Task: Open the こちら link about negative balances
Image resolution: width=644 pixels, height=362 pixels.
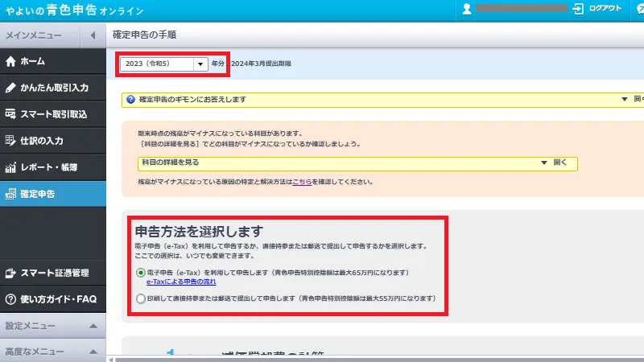Action: coord(302,182)
